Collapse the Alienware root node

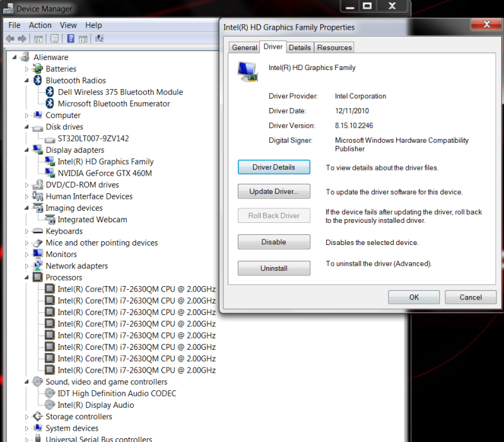tap(14, 57)
